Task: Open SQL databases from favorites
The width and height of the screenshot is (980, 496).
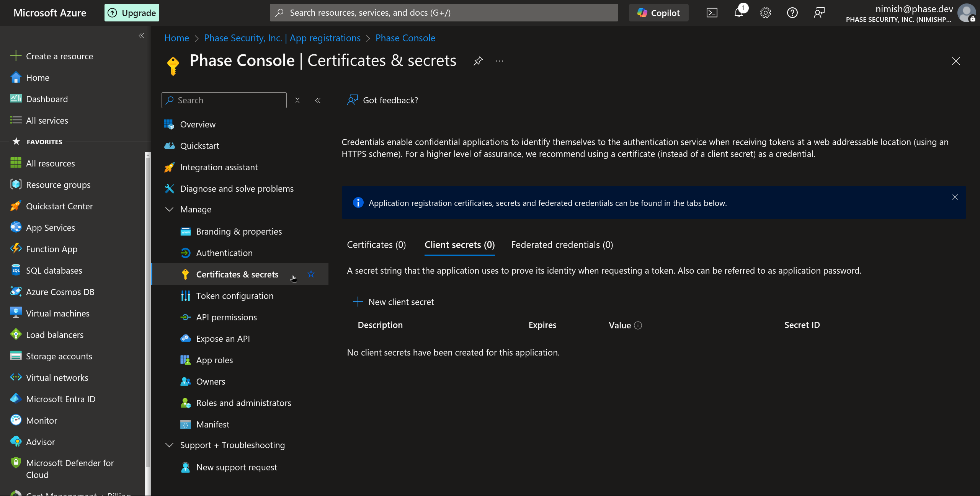Action: (x=54, y=270)
